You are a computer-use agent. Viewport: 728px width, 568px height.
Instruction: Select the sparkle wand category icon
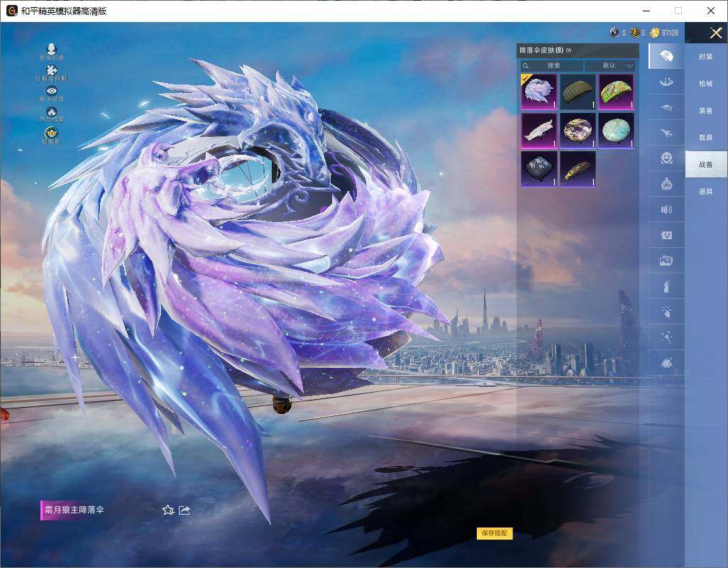(x=666, y=337)
